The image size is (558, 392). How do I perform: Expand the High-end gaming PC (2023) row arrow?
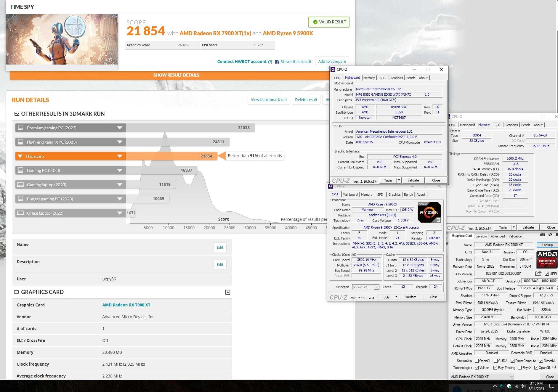point(120,142)
